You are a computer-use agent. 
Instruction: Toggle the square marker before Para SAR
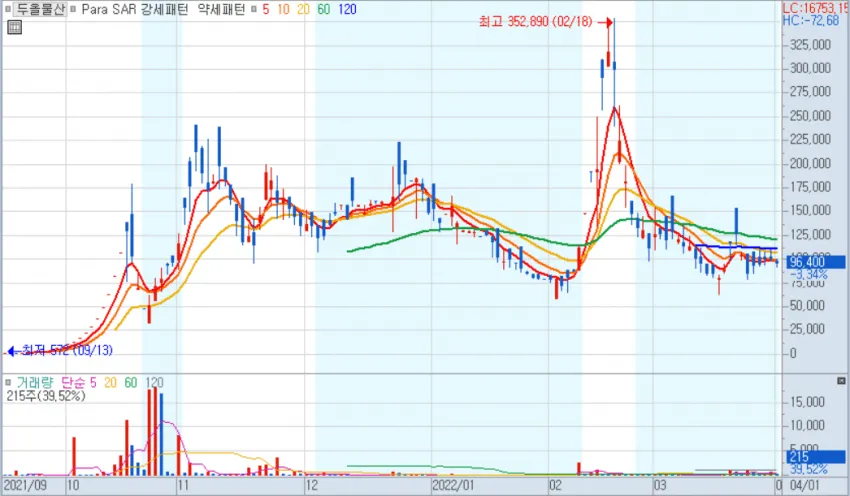[73, 9]
